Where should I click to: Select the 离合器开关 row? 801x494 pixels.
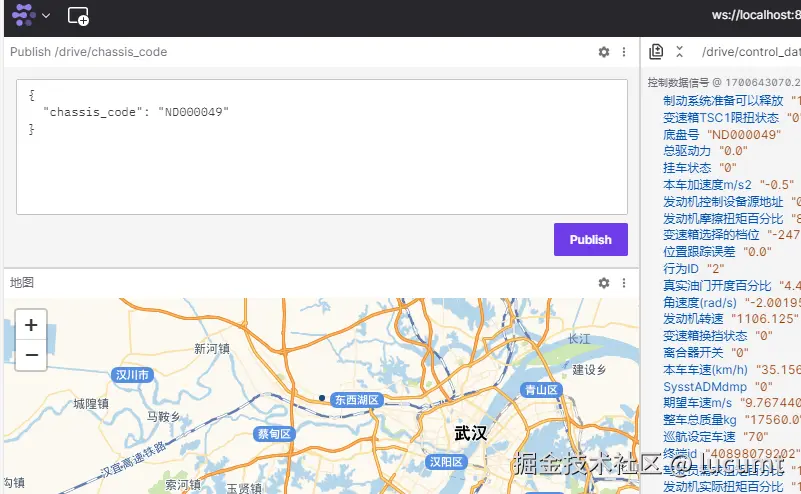pyautogui.click(x=705, y=353)
